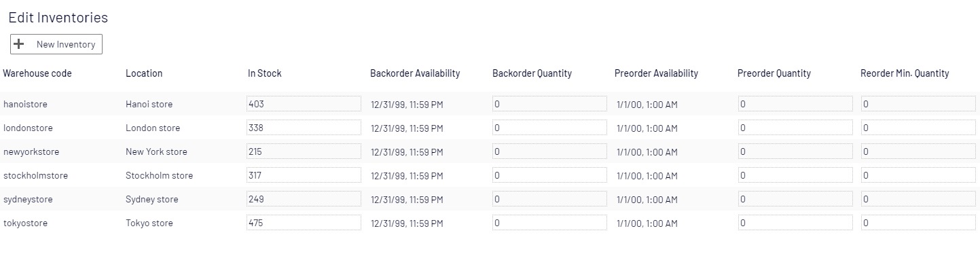Click Preorder Quantity field for Tokyo store
Screen dimensions: 980x271
pyautogui.click(x=795, y=223)
